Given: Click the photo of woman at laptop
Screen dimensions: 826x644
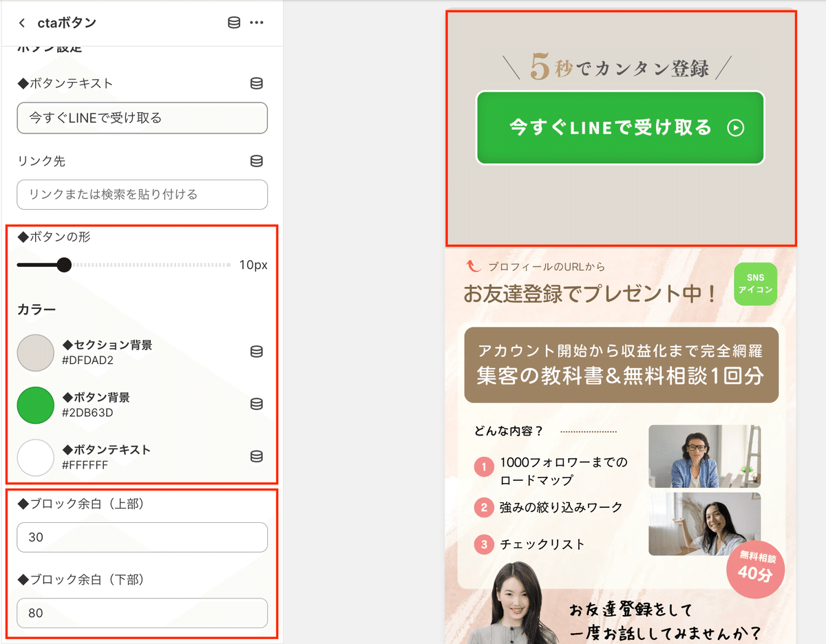Looking at the screenshot, I should [x=704, y=524].
